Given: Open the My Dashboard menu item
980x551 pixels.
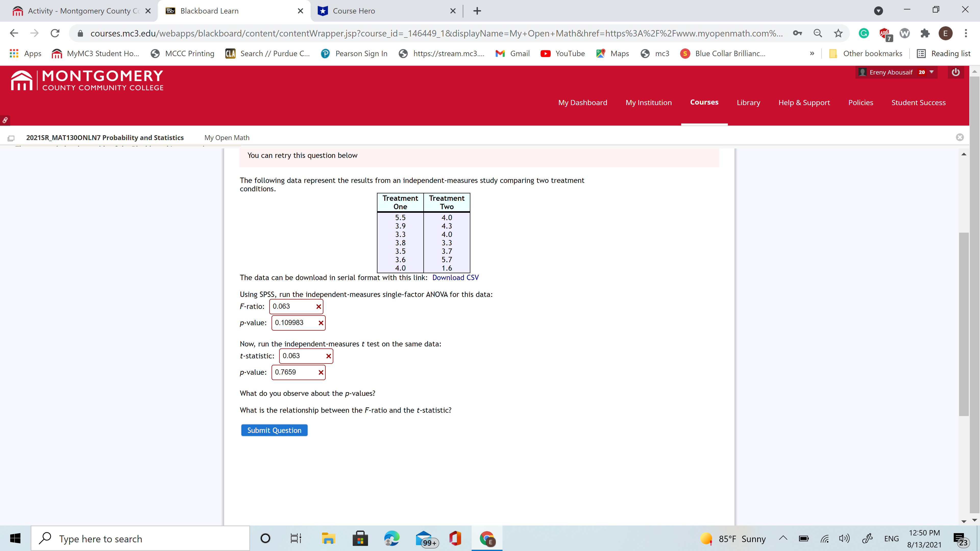Looking at the screenshot, I should (x=582, y=103).
